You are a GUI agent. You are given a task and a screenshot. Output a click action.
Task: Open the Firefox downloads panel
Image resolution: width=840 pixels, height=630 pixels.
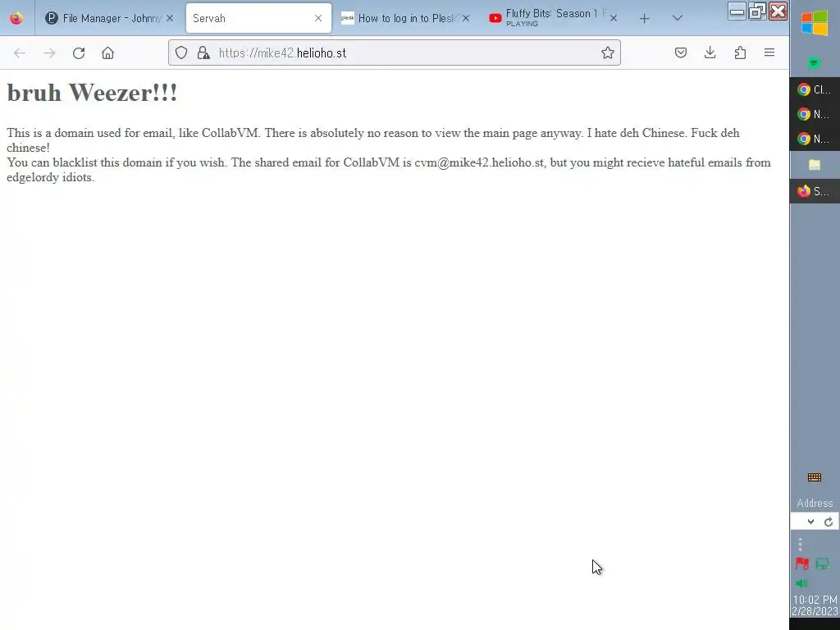click(710, 52)
